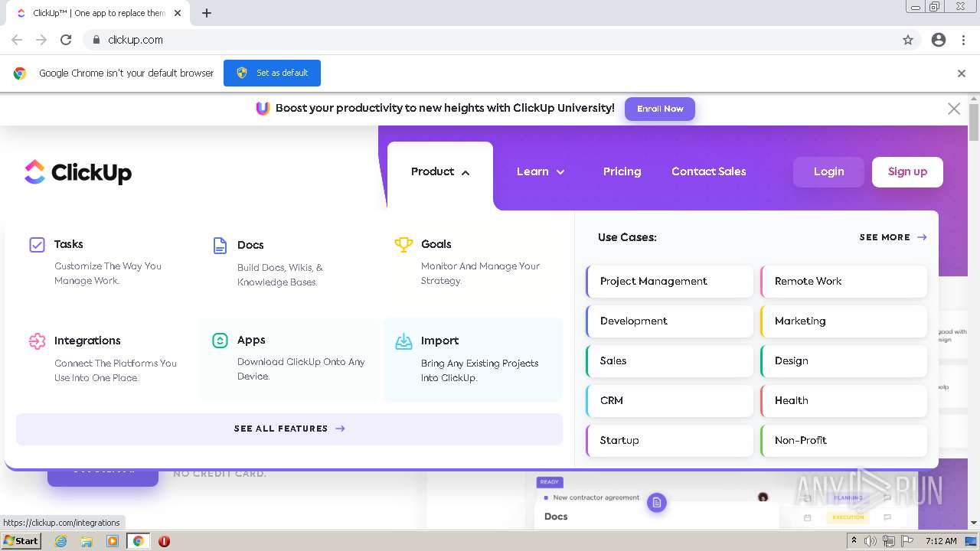Go back to the previous page
980x551 pixels.
17,40
